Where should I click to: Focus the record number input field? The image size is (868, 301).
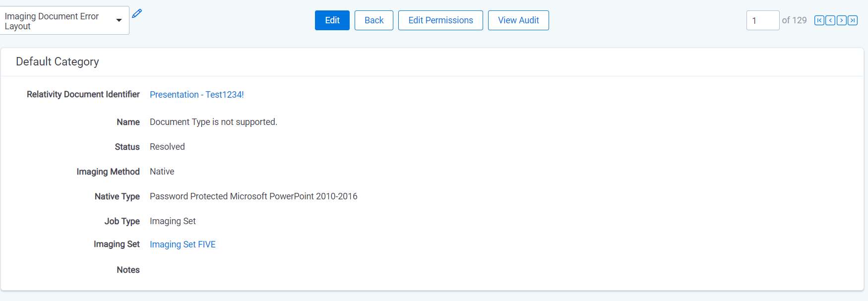(763, 20)
